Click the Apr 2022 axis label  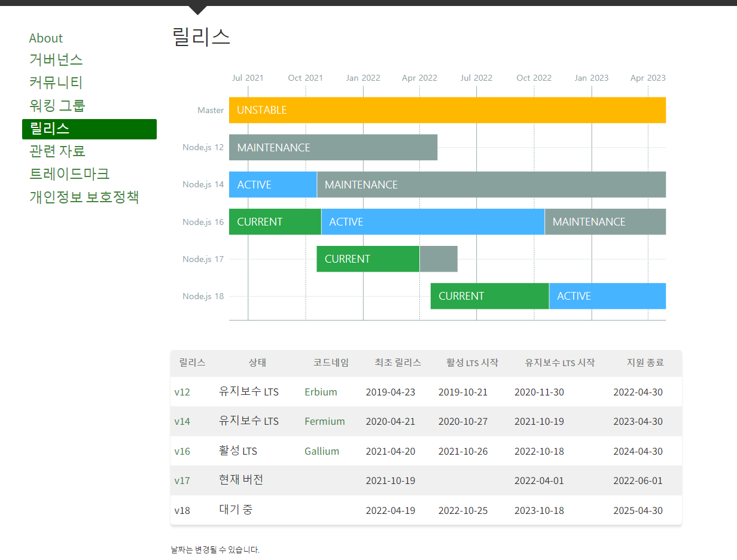pyautogui.click(x=419, y=78)
